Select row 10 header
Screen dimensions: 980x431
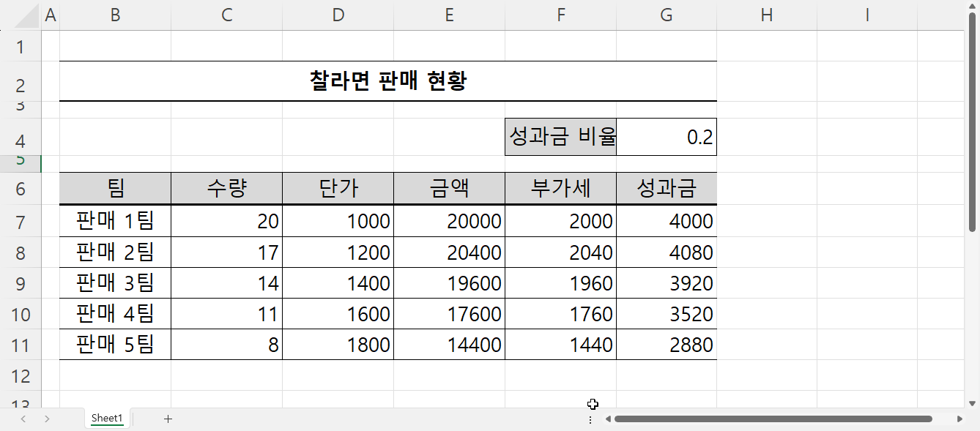click(21, 314)
